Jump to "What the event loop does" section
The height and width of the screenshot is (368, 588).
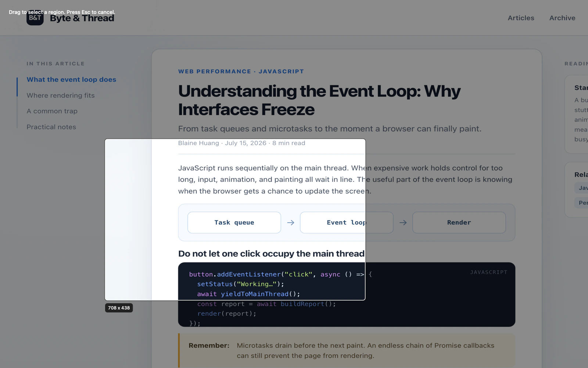click(71, 79)
